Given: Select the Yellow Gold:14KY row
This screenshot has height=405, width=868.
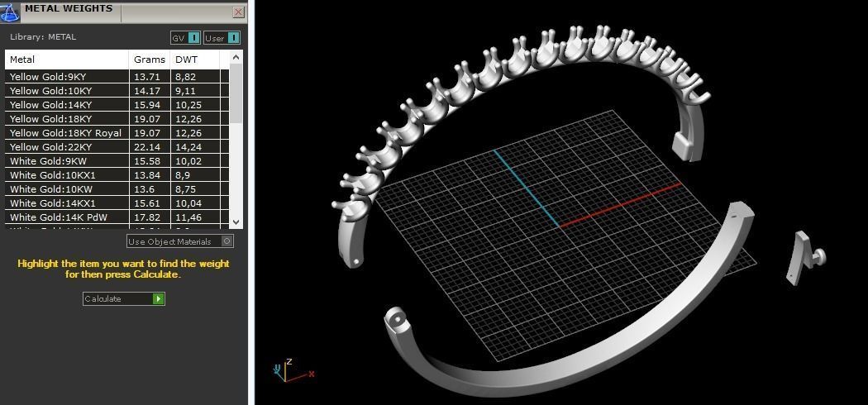Looking at the screenshot, I should point(117,105).
